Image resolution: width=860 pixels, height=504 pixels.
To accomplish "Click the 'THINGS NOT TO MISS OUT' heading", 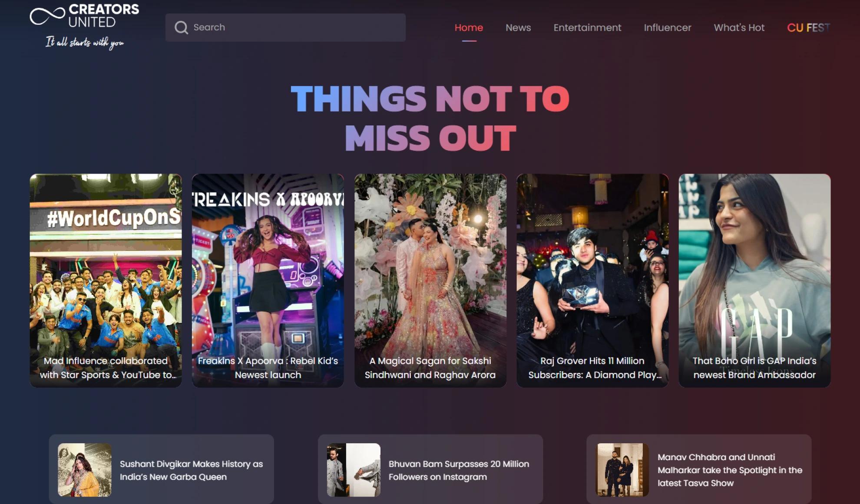I will pyautogui.click(x=430, y=118).
